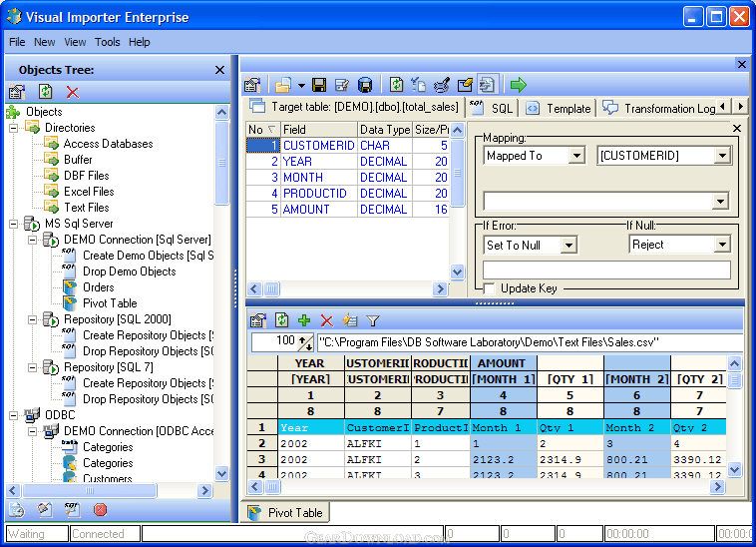Click the edit notepad icon in main toolbar
The height and width of the screenshot is (547, 756).
[342, 85]
